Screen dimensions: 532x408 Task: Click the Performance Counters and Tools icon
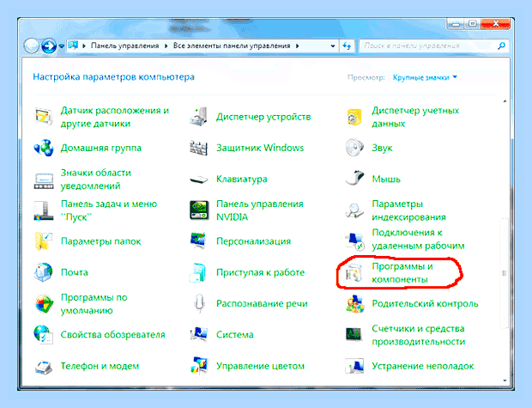point(354,334)
